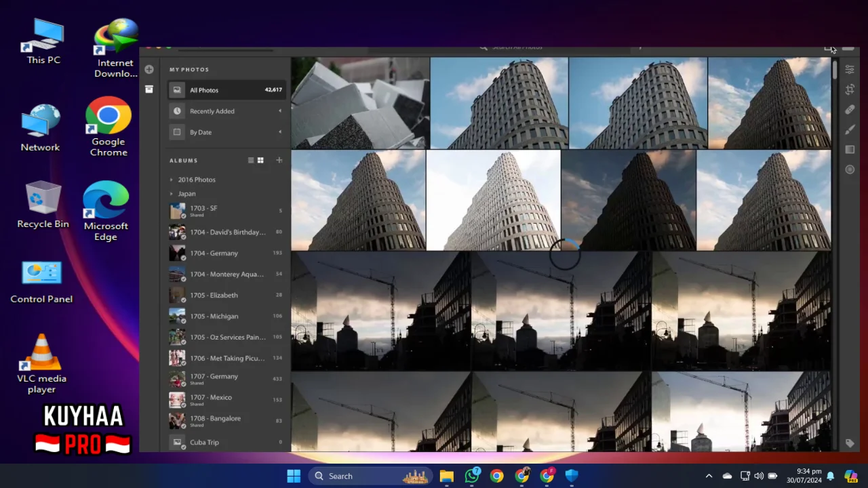This screenshot has width=868, height=488.
Task: Open the 1705 - Elizabeth album
Action: (227, 295)
